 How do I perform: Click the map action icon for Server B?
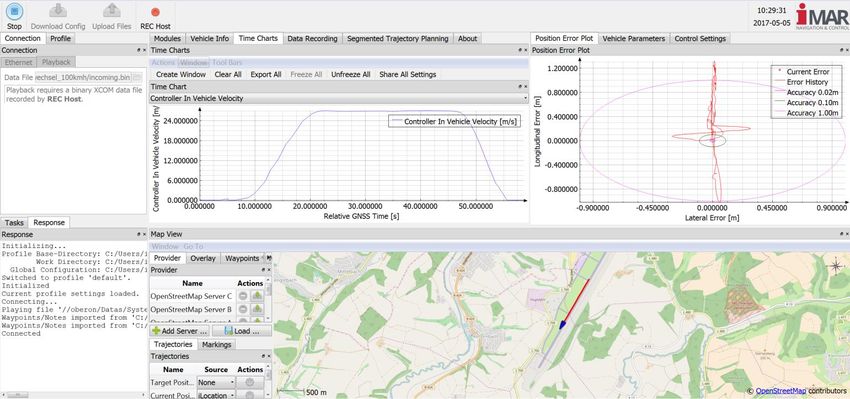[257, 309]
